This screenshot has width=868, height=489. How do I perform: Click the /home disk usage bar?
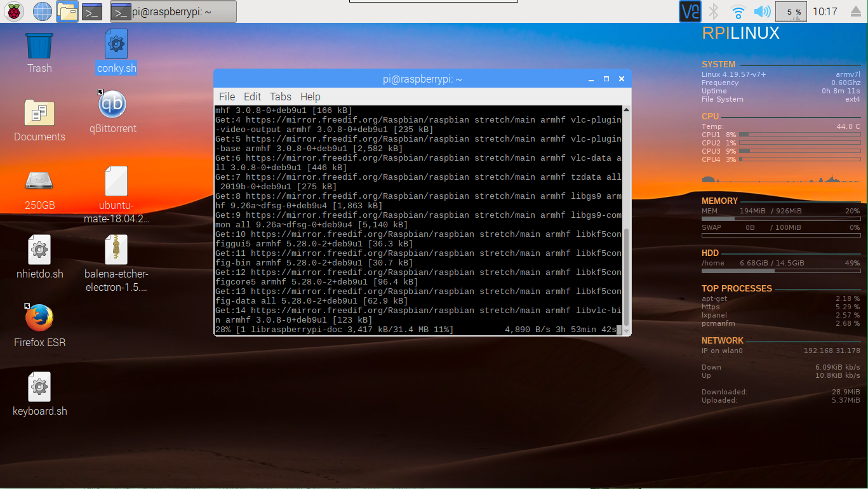781,271
